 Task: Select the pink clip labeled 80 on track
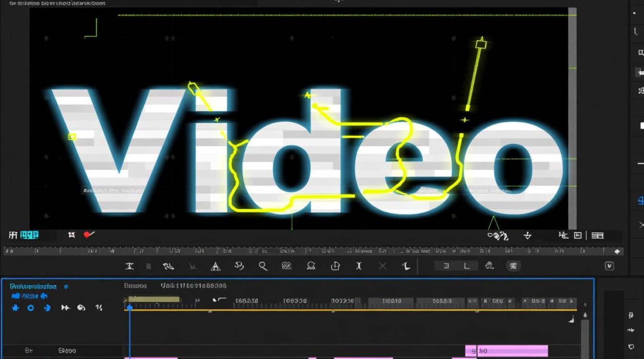[506, 351]
